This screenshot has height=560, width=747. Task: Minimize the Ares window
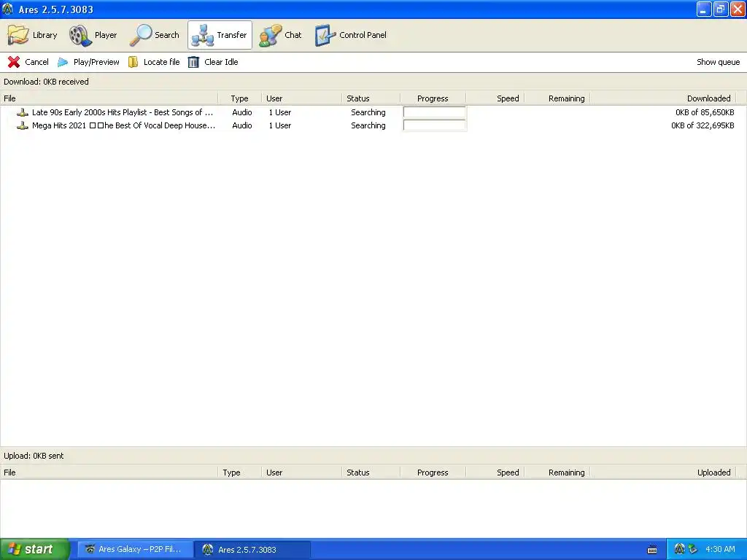tap(704, 9)
